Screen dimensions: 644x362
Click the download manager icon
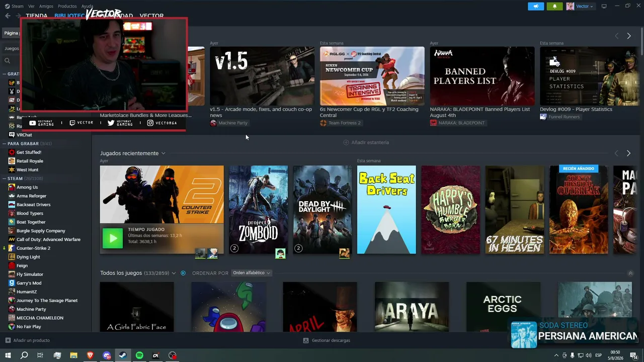(x=305, y=340)
